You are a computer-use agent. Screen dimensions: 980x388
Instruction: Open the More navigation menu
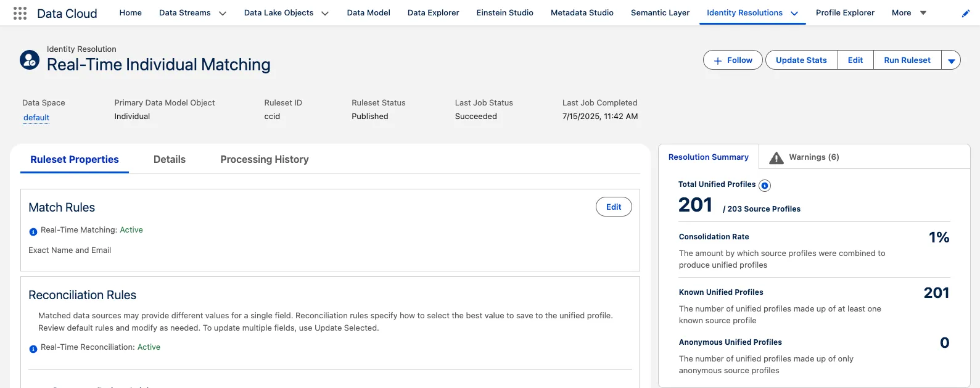pos(909,13)
